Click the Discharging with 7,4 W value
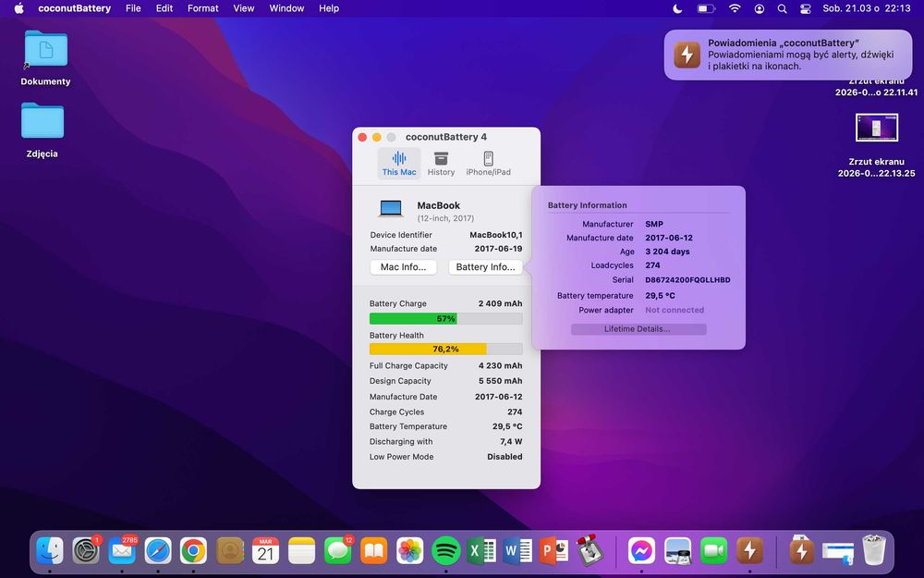The height and width of the screenshot is (578, 924). click(x=511, y=442)
